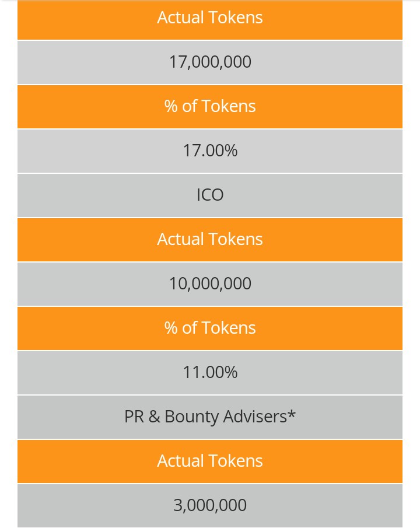Select the 11.00% value cell
The width and height of the screenshot is (420, 528).
pyautogui.click(x=210, y=372)
